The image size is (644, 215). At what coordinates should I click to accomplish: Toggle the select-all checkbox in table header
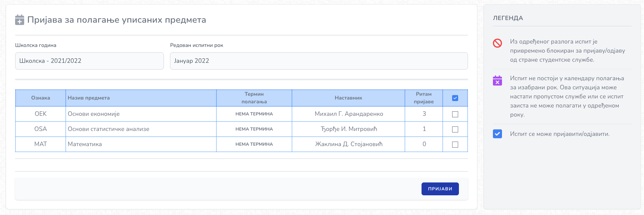(455, 98)
